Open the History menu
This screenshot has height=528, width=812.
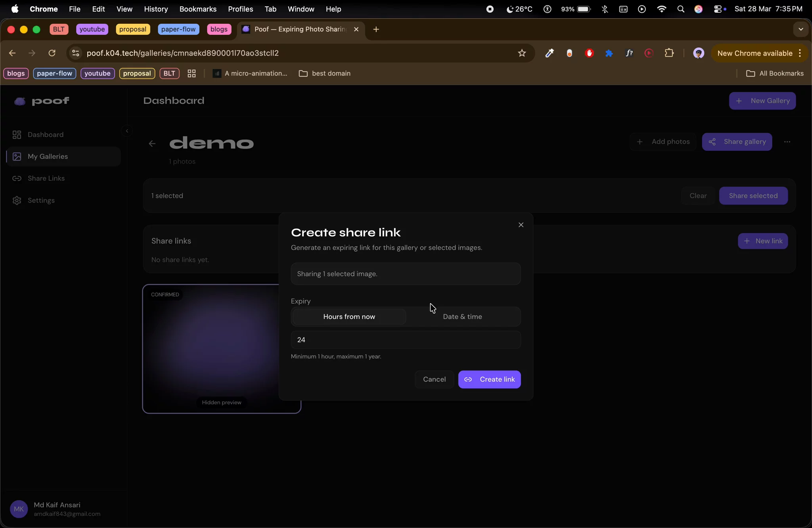(156, 9)
